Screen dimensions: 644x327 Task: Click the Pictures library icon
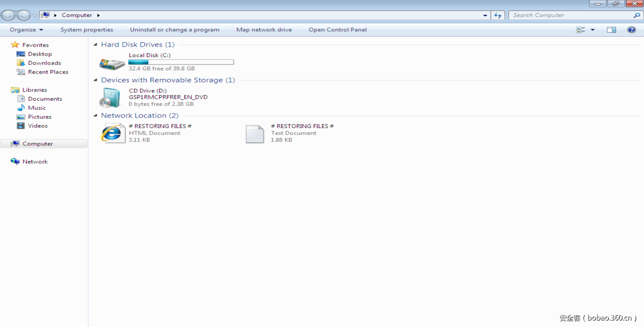(x=21, y=117)
